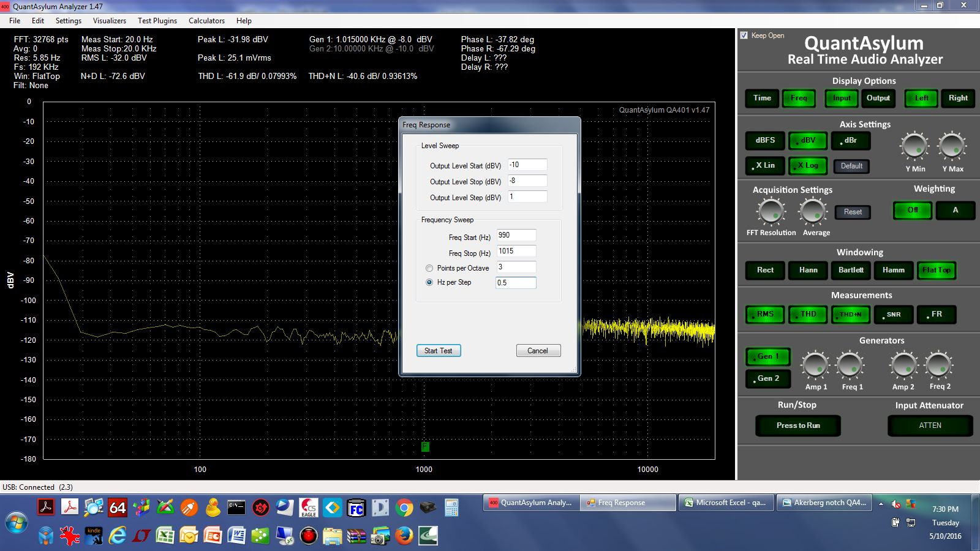The height and width of the screenshot is (551, 980).
Task: Open the Settings menu
Action: pyautogui.click(x=69, y=20)
